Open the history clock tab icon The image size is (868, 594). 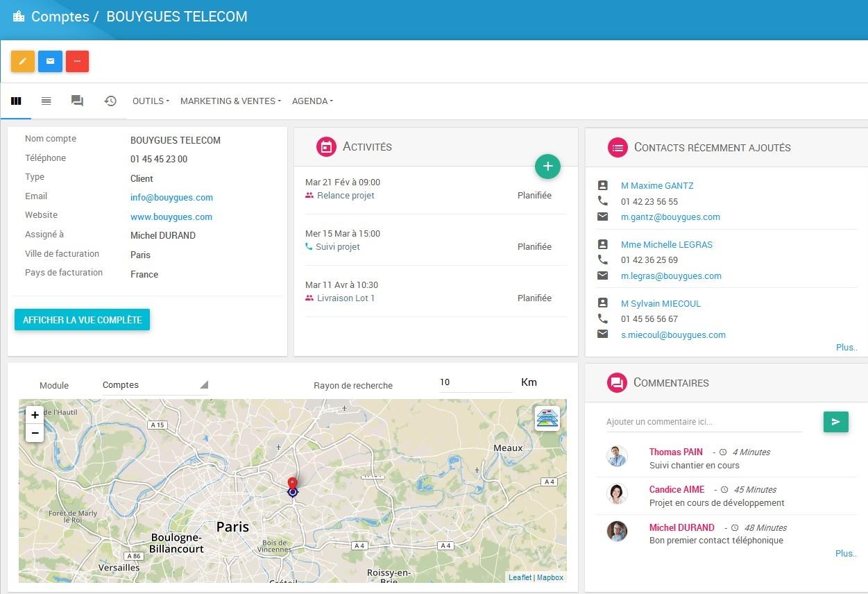[x=110, y=101]
